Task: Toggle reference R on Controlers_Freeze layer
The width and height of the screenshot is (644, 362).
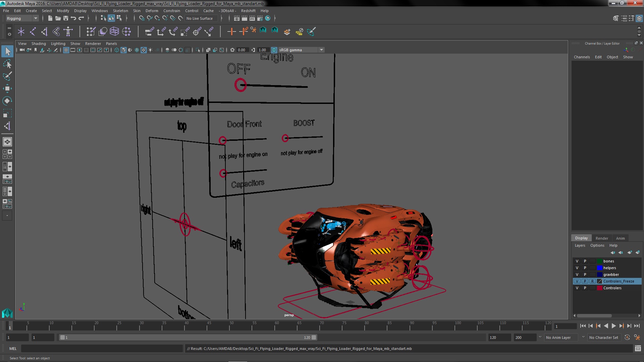Action: click(593, 281)
